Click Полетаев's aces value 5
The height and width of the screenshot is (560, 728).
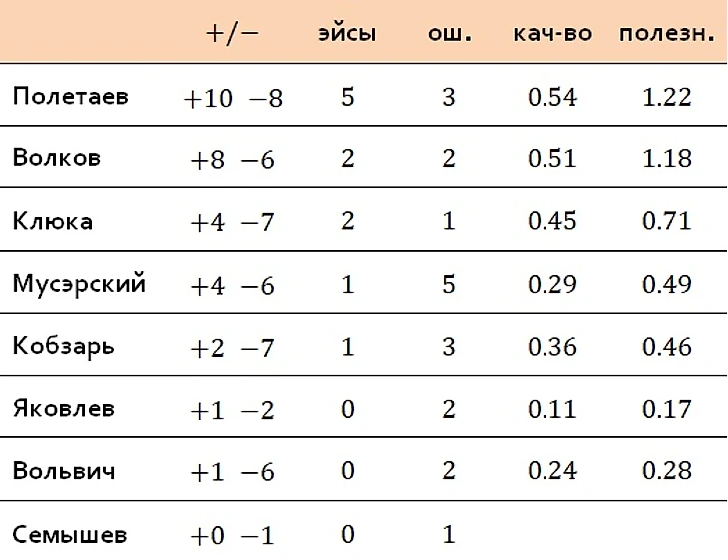[x=348, y=97]
